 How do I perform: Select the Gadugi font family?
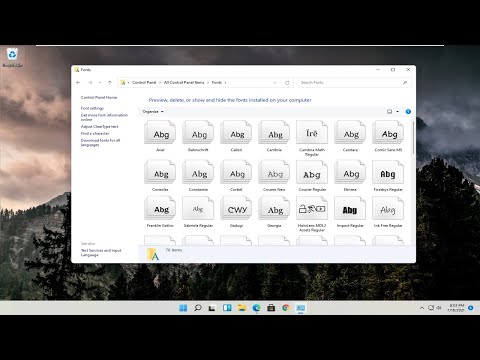[236, 212]
